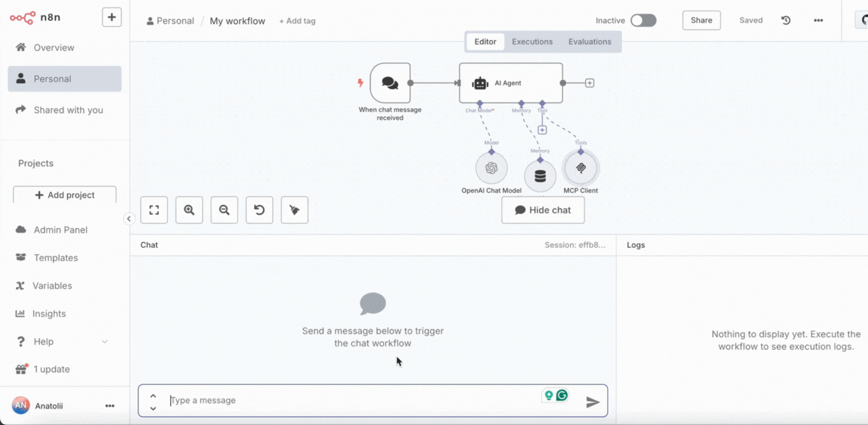The height and width of the screenshot is (425, 868).
Task: Open workflow history clock icon
Action: pyautogui.click(x=786, y=20)
